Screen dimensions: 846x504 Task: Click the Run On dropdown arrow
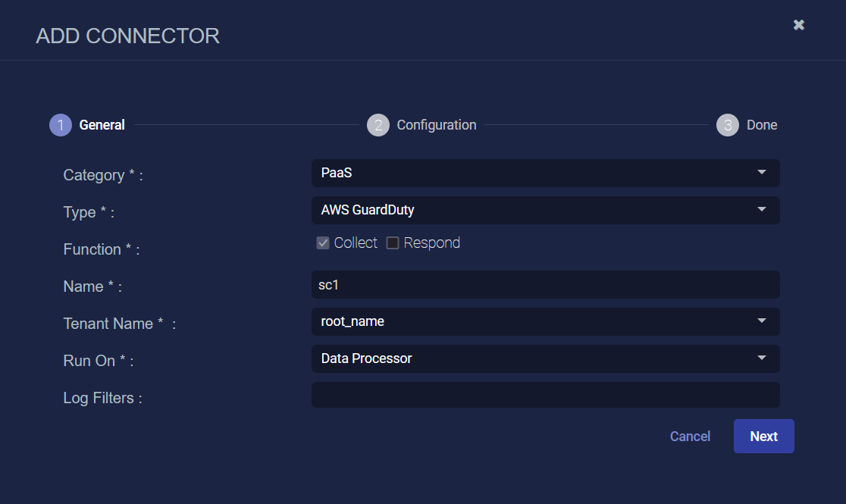tap(762, 358)
